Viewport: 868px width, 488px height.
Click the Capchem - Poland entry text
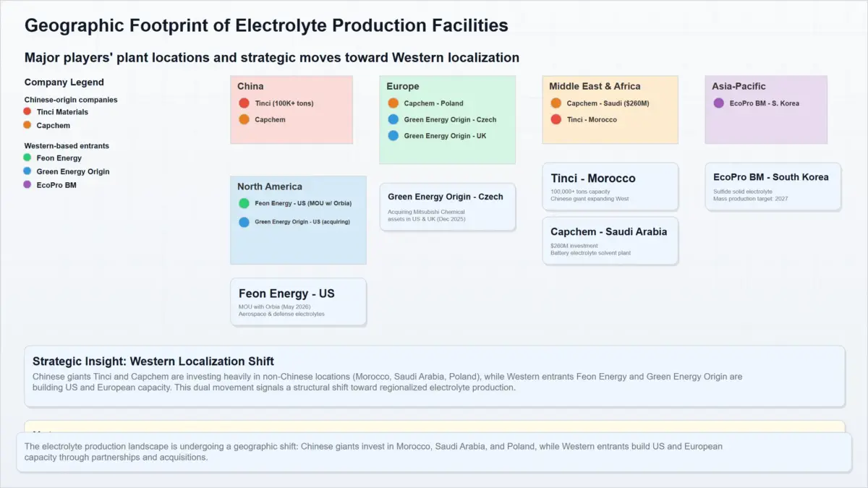click(x=433, y=103)
